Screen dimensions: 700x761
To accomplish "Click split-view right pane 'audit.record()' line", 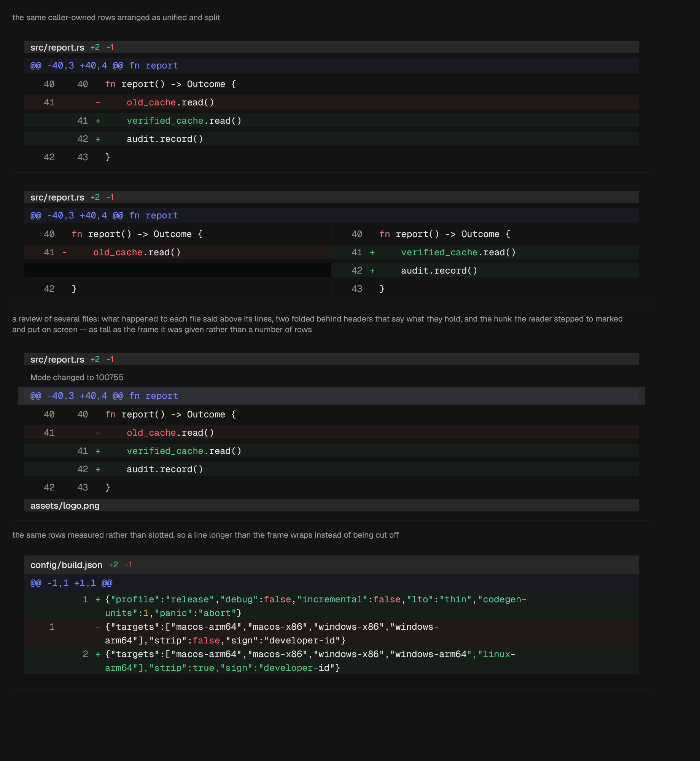I will tap(485, 270).
